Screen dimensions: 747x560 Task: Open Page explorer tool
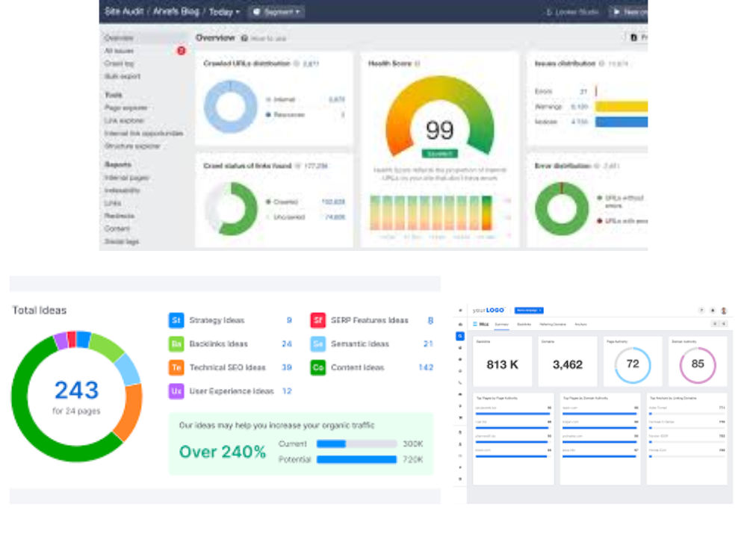(x=125, y=108)
